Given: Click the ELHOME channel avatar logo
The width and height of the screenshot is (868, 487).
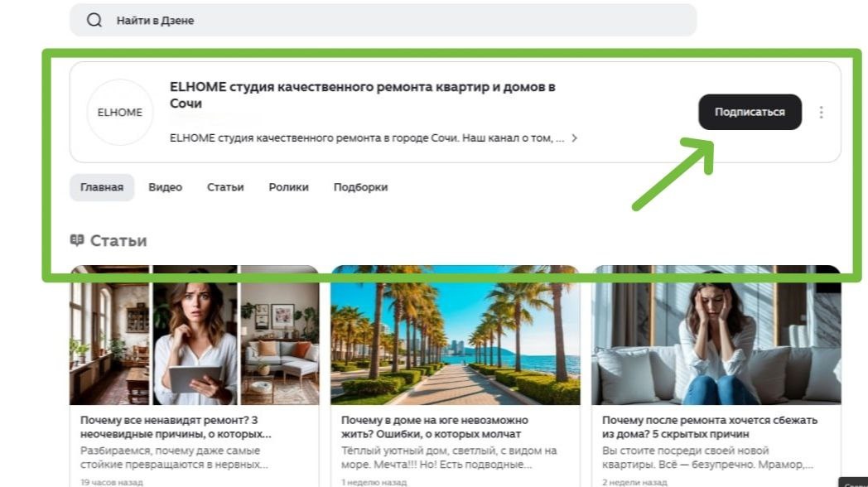Looking at the screenshot, I should click(x=119, y=113).
